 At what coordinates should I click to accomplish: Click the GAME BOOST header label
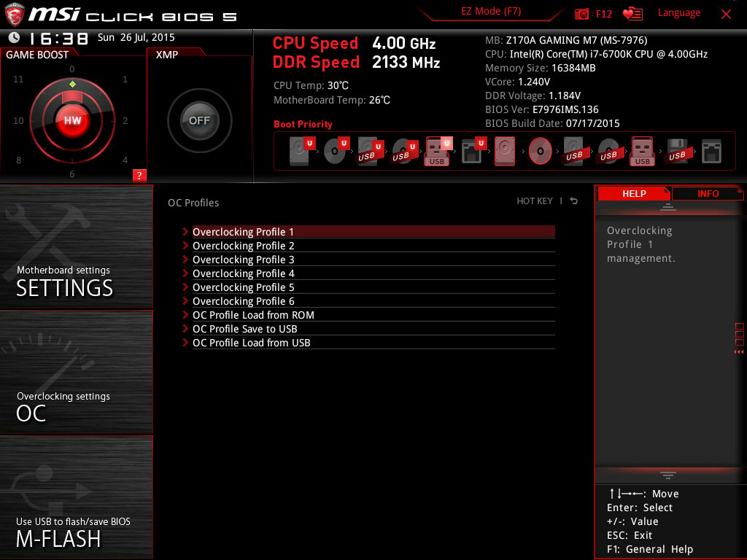tap(37, 55)
